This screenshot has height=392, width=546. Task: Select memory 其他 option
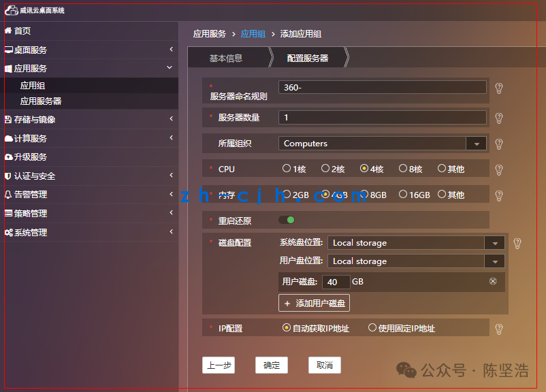pyautogui.click(x=442, y=194)
